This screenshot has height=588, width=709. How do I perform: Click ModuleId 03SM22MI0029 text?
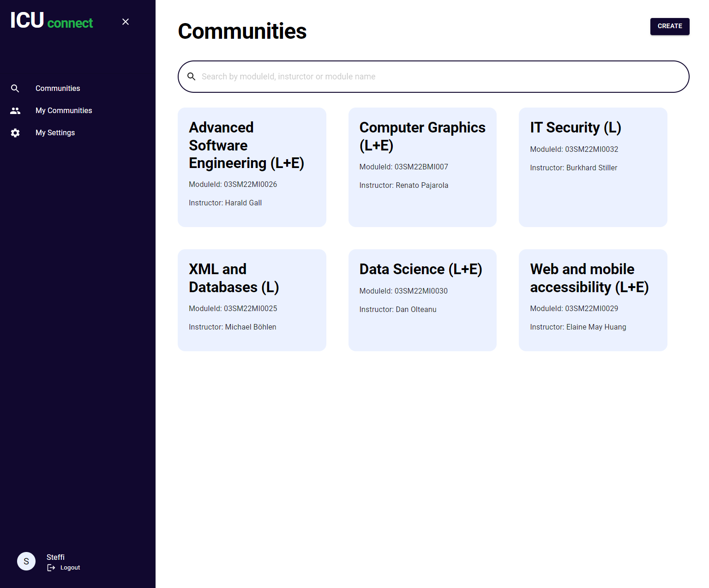coord(574,308)
